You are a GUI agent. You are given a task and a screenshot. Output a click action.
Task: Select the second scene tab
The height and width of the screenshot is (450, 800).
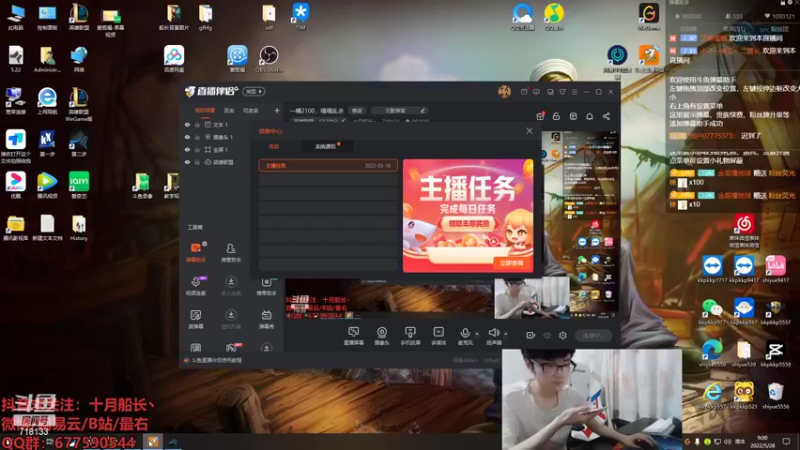point(229,110)
